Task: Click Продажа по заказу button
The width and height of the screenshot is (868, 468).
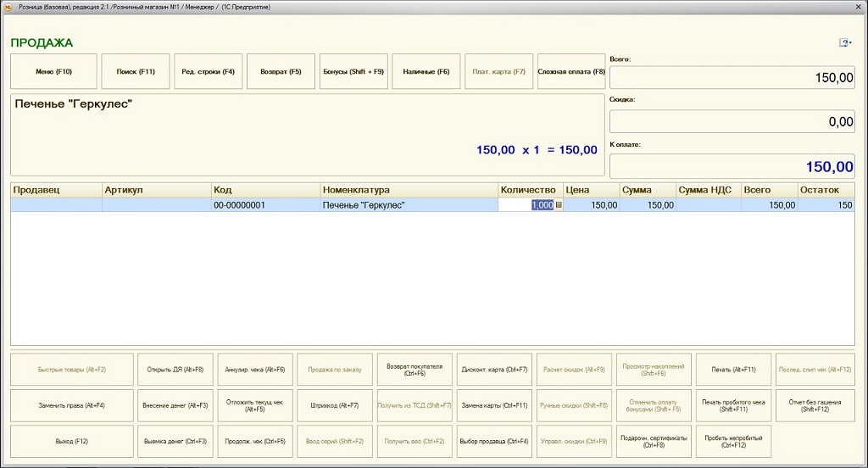Action: [x=334, y=370]
